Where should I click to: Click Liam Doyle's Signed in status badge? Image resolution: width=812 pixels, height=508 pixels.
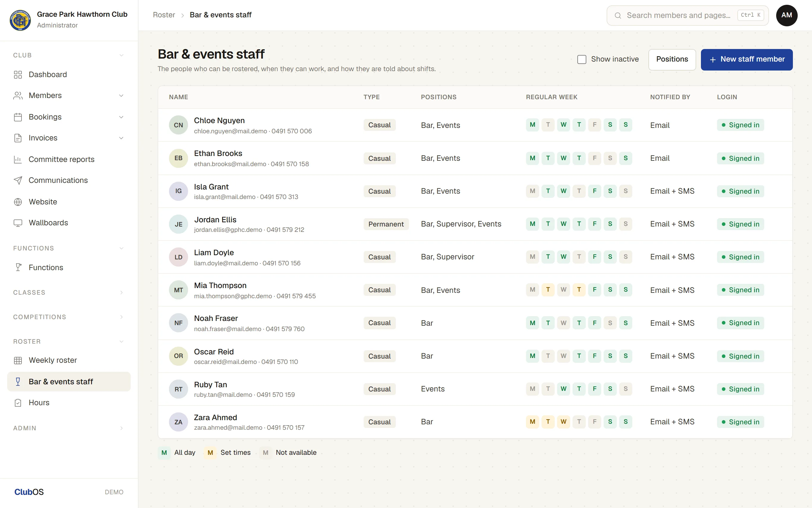coord(741,257)
